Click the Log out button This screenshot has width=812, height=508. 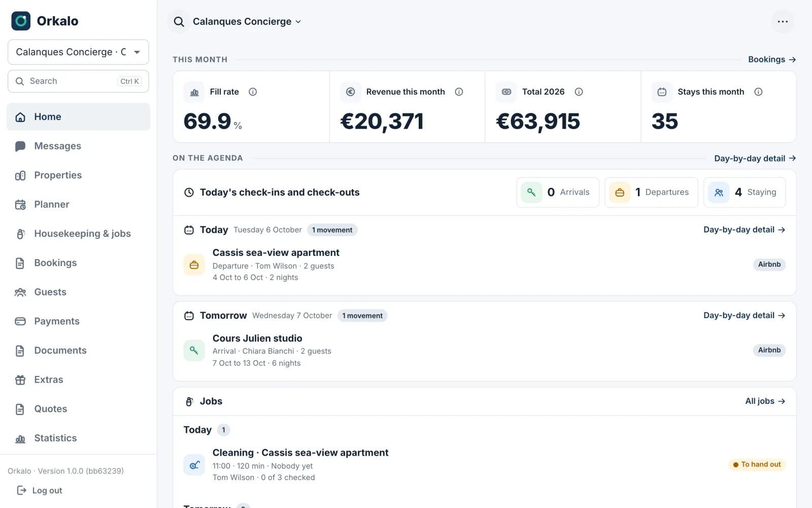[x=40, y=490]
